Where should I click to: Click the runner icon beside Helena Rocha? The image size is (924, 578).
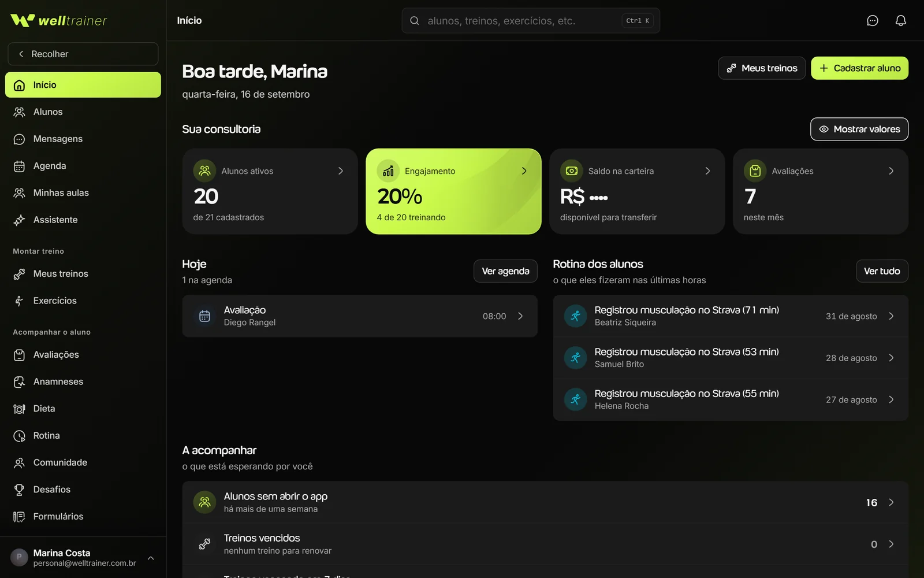point(575,399)
